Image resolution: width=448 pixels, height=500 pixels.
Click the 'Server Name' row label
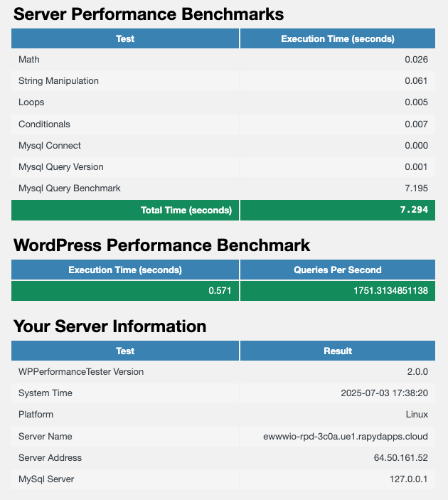46,436
